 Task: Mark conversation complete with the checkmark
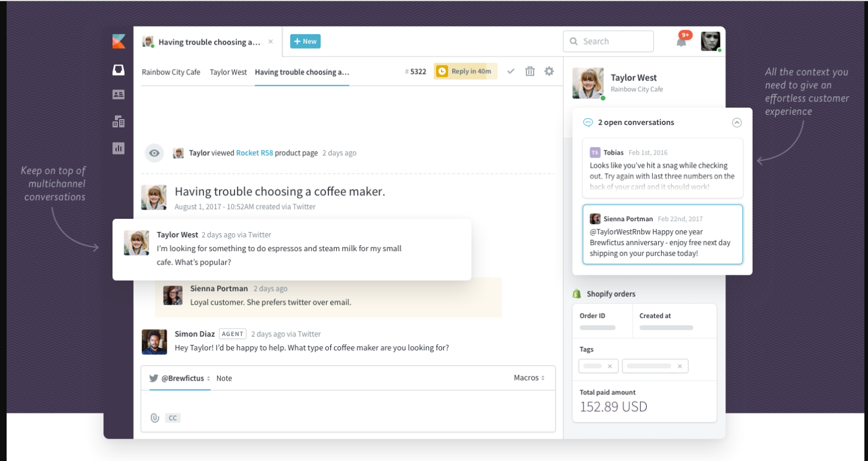tap(511, 71)
